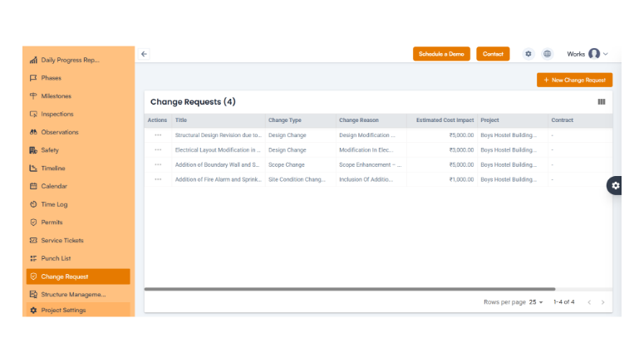Click the back arrow icon in header
The height and width of the screenshot is (362, 644).
144,54
